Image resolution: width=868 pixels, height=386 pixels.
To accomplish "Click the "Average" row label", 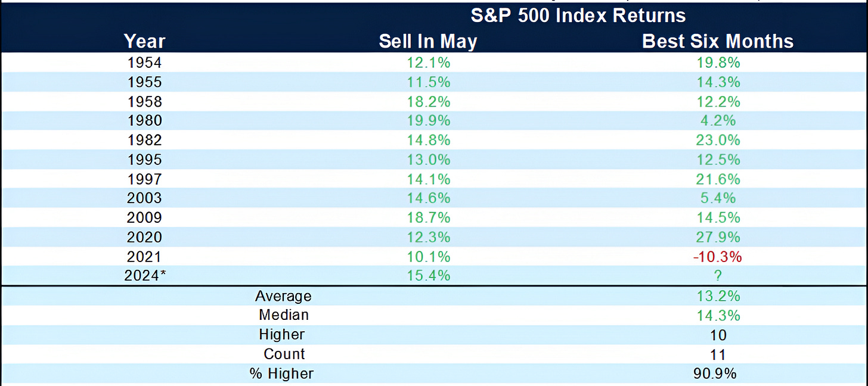I will 283,295.
